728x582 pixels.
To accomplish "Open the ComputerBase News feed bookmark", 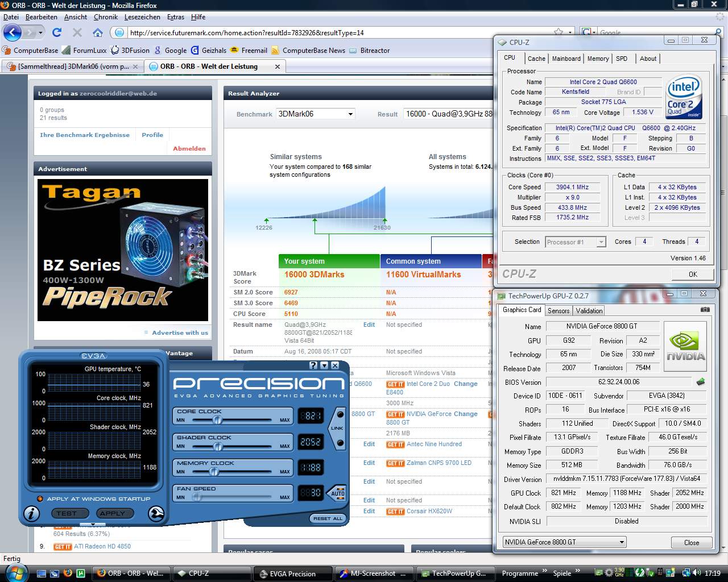I will pyautogui.click(x=308, y=50).
